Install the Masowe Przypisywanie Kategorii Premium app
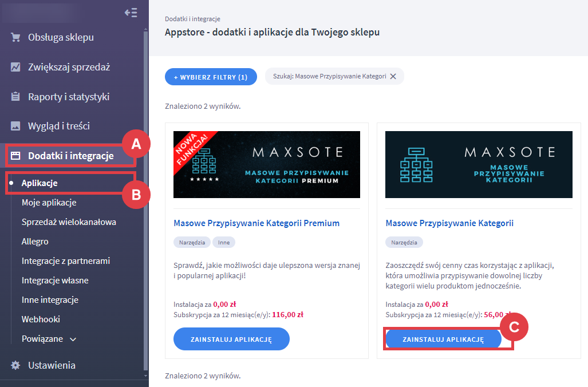The image size is (588, 387). [231, 339]
